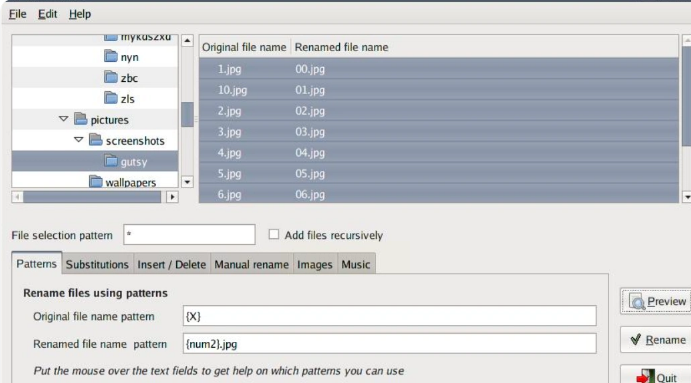Screen dimensions: 691x383
Task: Click the 06.jpg renamed file cell
Action: pos(310,194)
